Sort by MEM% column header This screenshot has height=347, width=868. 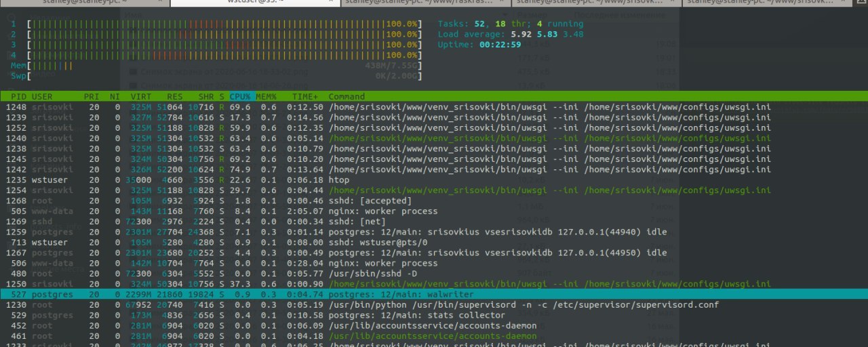pyautogui.click(x=267, y=96)
